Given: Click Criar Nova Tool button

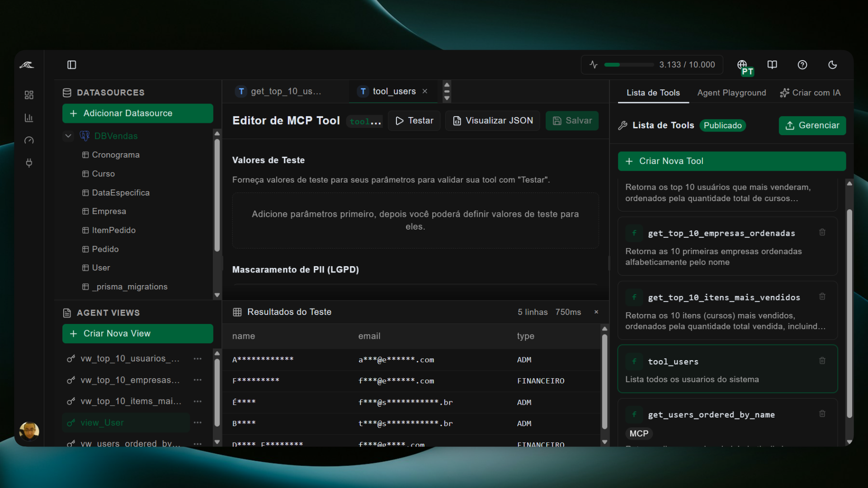Looking at the screenshot, I should tap(732, 161).
